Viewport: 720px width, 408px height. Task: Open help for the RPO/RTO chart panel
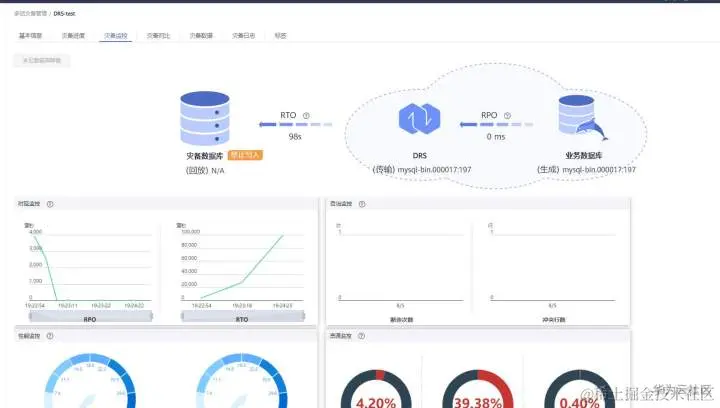[x=50, y=204]
